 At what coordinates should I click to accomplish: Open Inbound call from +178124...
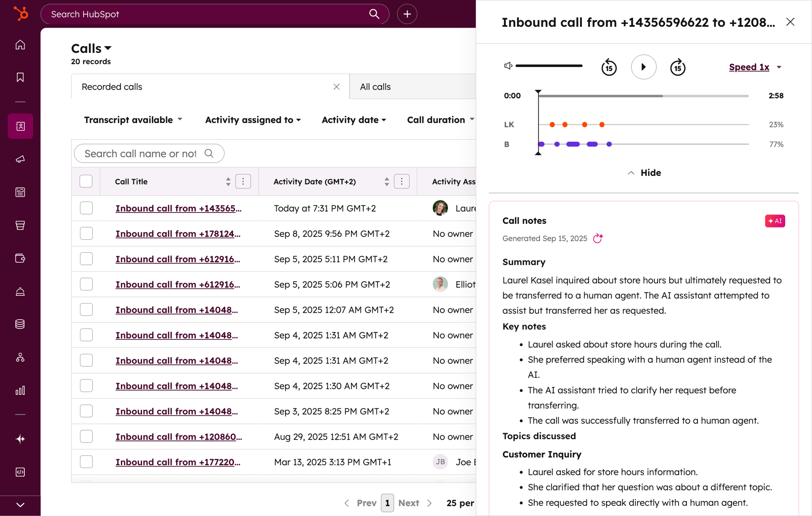pos(178,234)
